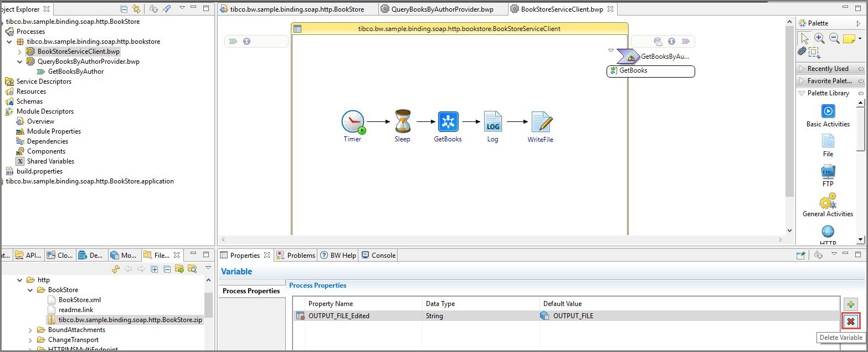The width and height of the screenshot is (868, 352).
Task: Click expand-all plus icon in File Explorer
Action: 155,269
